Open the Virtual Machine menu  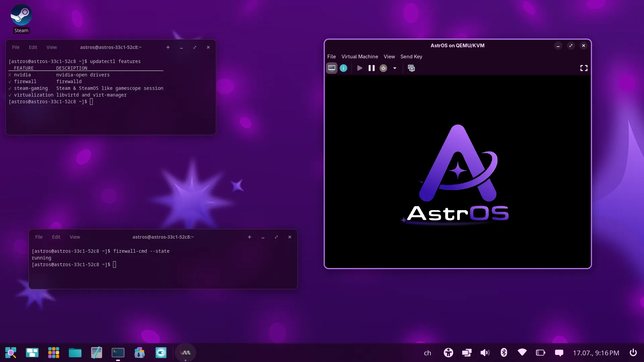coord(360,57)
